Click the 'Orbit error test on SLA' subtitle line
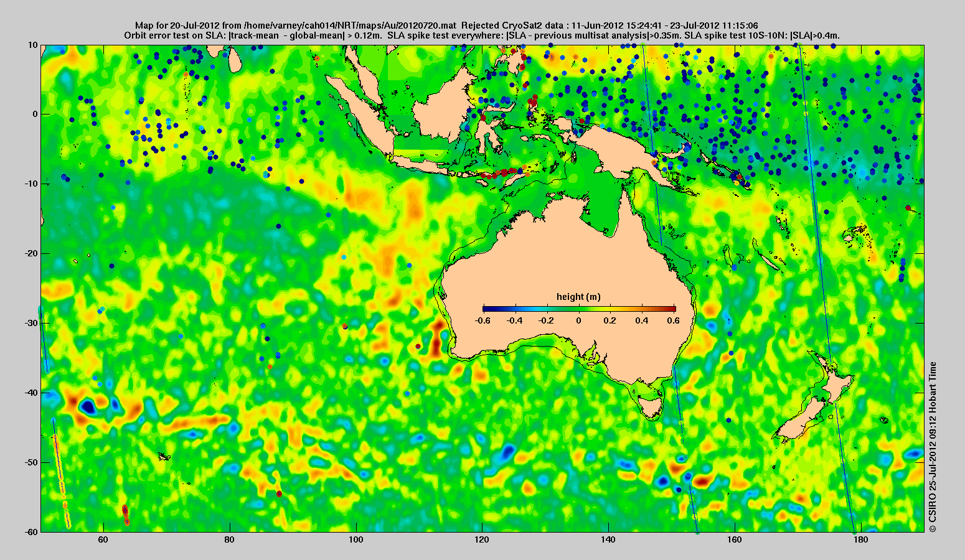 (x=481, y=35)
